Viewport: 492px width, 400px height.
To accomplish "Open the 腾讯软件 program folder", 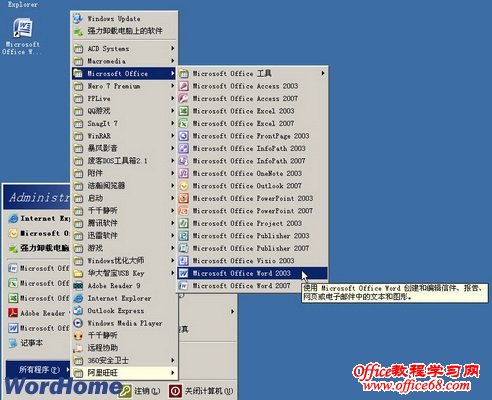I will pyautogui.click(x=124, y=223).
